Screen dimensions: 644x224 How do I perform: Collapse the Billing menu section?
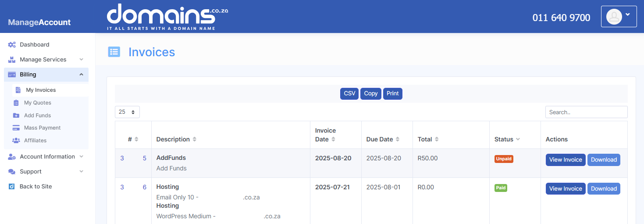pos(81,75)
